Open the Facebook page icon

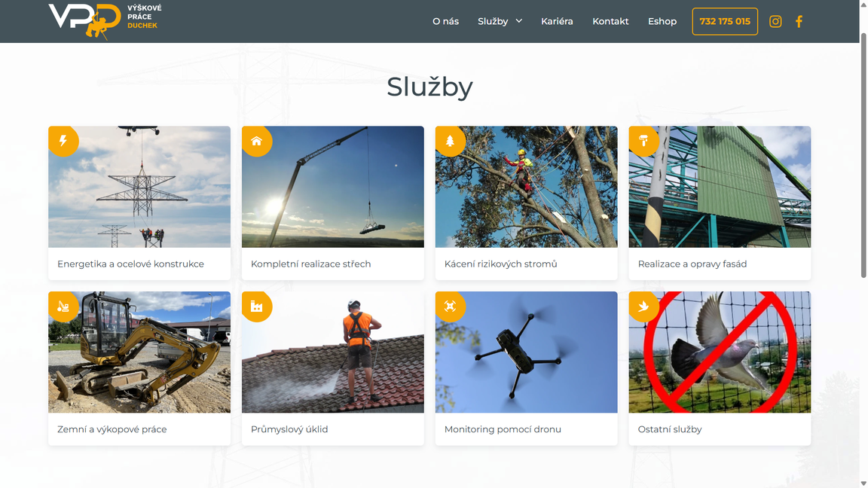click(x=799, y=21)
